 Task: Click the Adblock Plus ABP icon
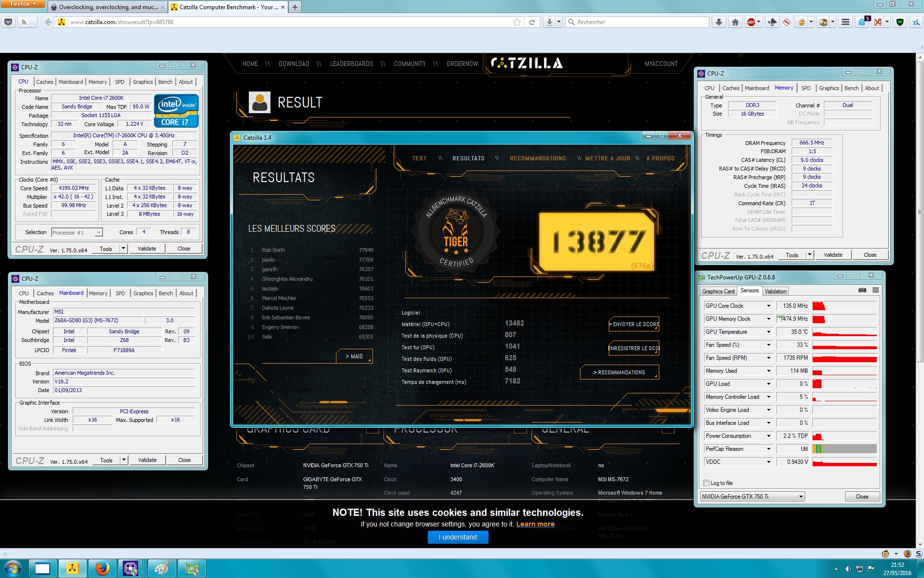[x=751, y=22]
